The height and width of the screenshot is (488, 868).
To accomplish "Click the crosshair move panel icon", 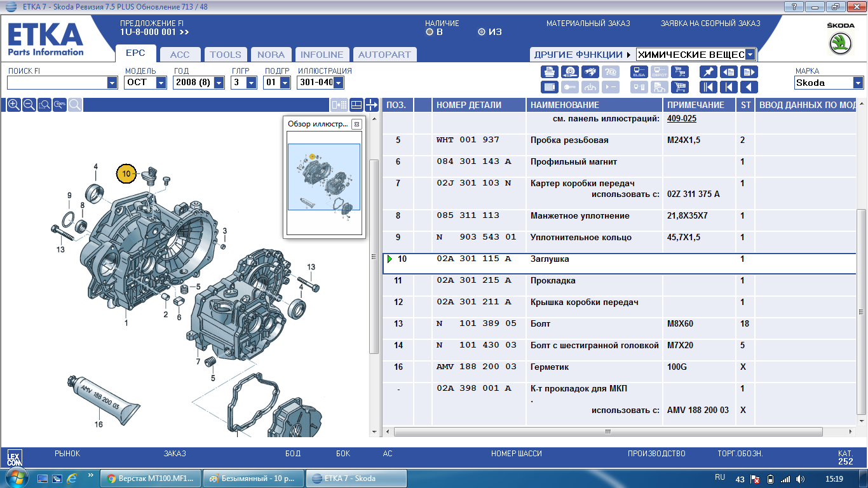I will 371,105.
